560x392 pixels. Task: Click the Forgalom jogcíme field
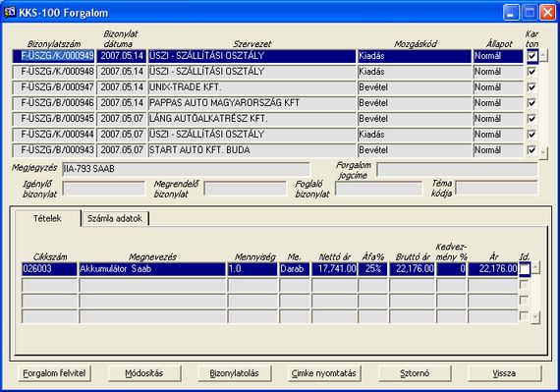point(457,169)
